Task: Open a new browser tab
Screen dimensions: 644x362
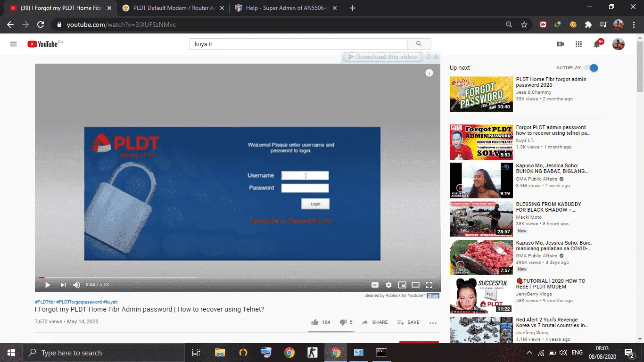Action: [x=353, y=8]
